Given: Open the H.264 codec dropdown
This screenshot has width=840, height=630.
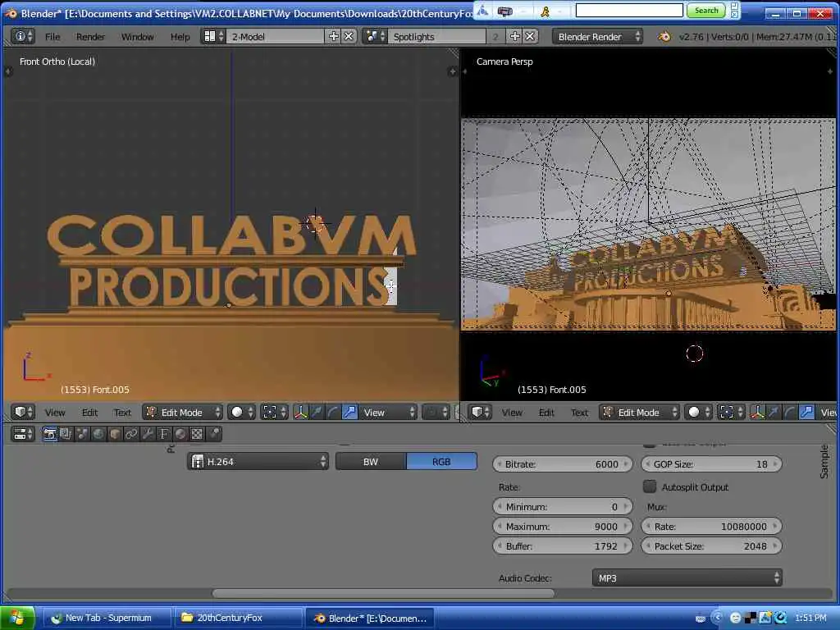Looking at the screenshot, I should coord(258,461).
